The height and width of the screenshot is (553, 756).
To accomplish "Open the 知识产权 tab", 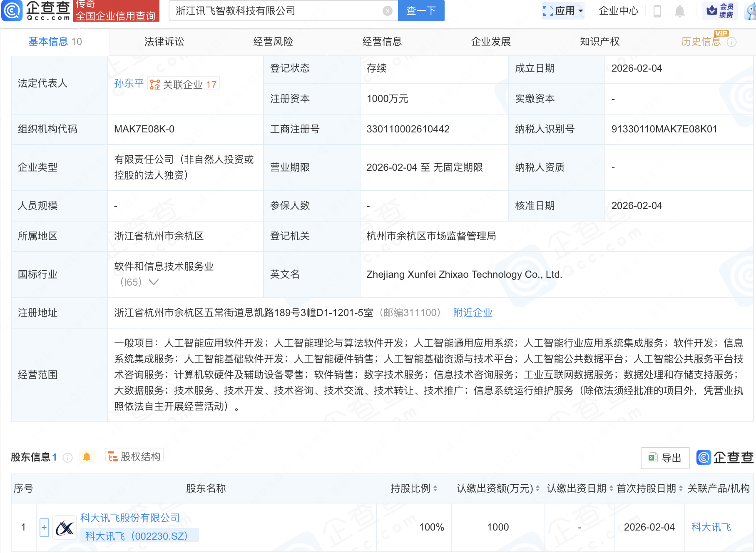I will pyautogui.click(x=599, y=41).
